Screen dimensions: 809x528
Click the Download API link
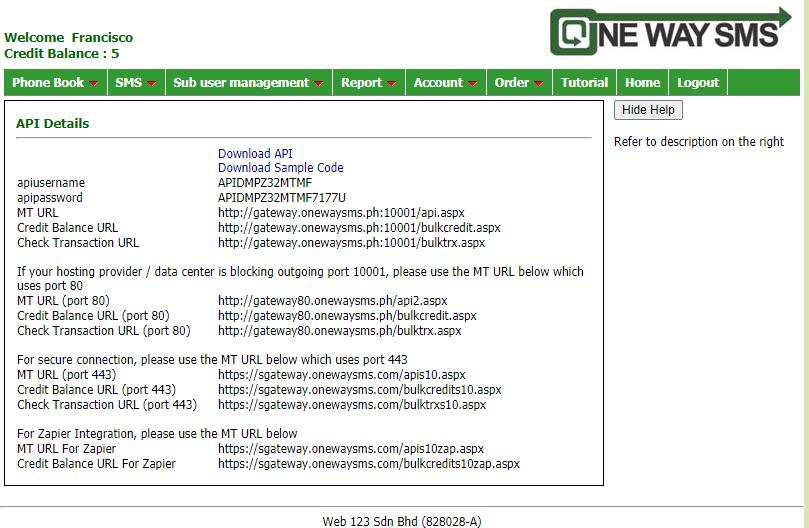255,154
